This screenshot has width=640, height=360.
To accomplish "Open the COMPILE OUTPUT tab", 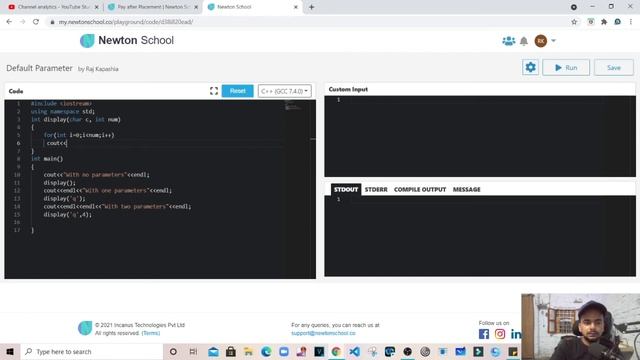I will point(420,189).
